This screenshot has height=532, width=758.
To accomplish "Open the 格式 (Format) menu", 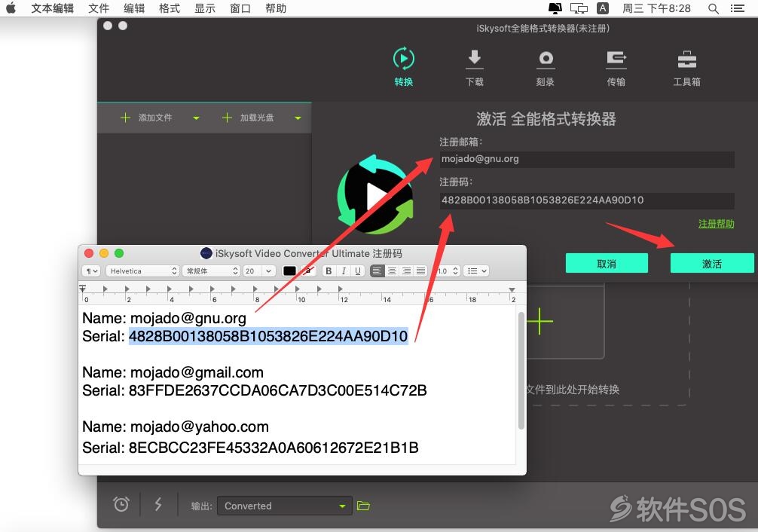I will point(170,8).
